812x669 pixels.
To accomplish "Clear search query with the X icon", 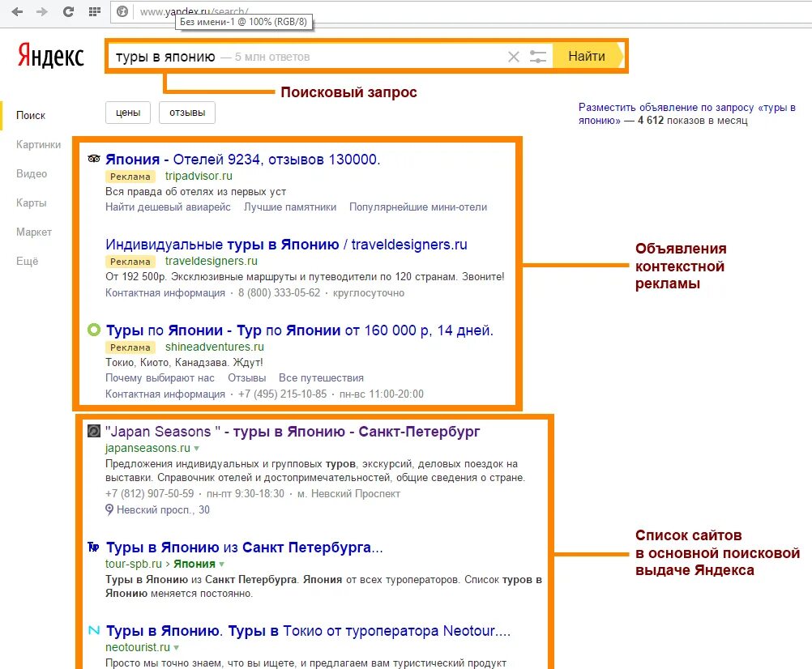I will coord(513,57).
